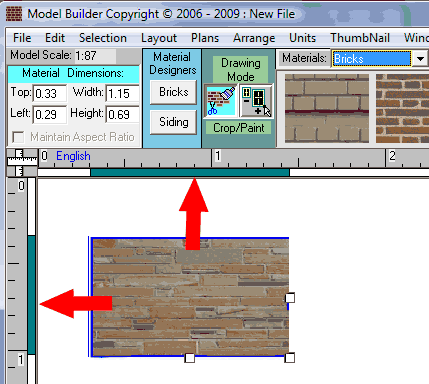Select the gray stone brick thumbnail
Screen dimensions: 429x384
pyautogui.click(x=327, y=108)
